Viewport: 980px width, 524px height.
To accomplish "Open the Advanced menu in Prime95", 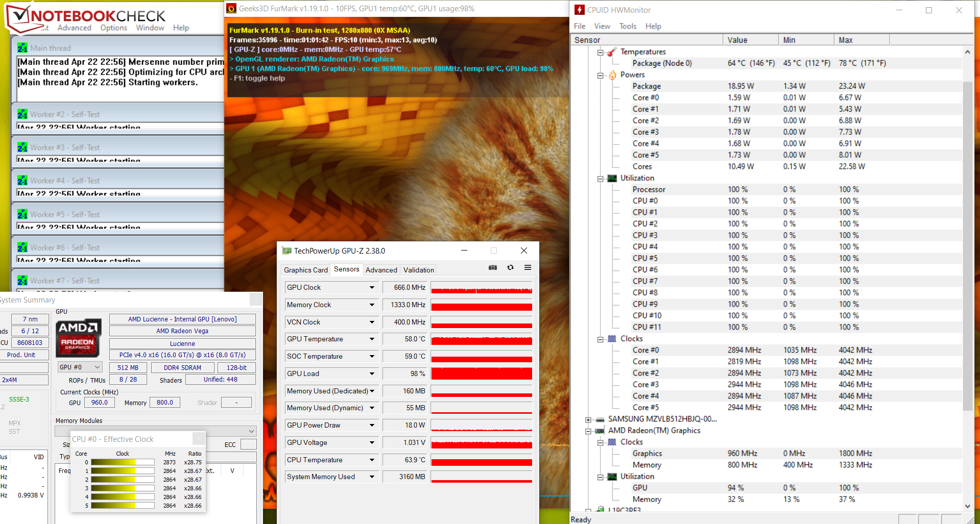I will pos(75,28).
